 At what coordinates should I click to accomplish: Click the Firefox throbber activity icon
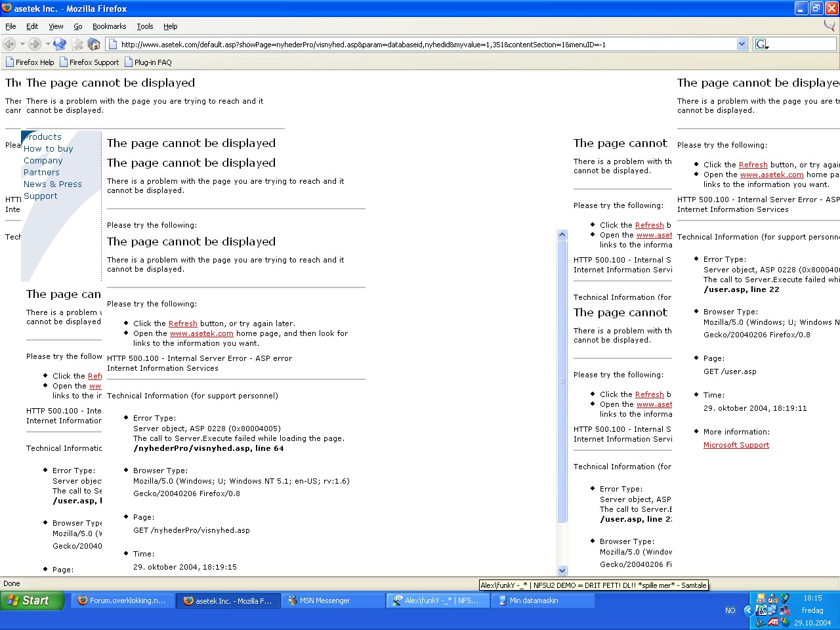pos(830,26)
